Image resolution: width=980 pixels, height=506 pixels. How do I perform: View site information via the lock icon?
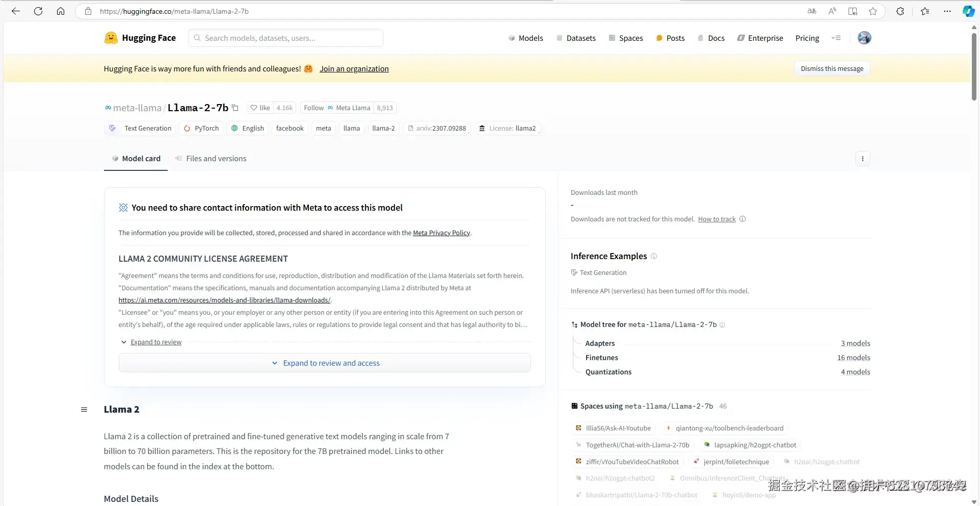click(88, 11)
